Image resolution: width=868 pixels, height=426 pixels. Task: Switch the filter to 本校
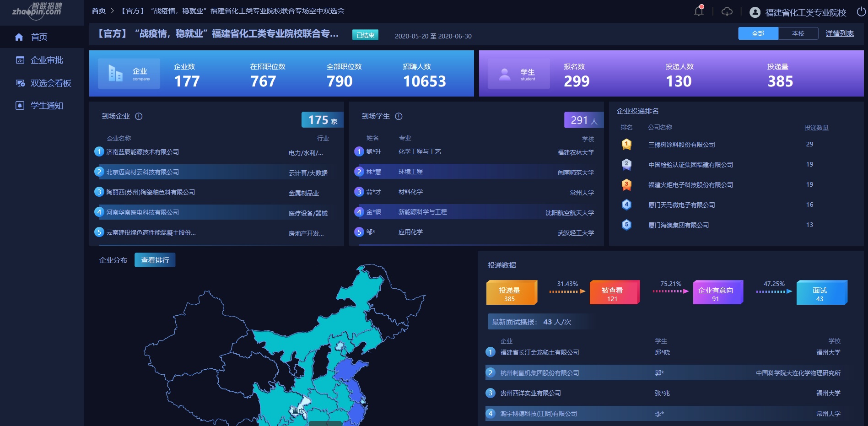pos(798,33)
